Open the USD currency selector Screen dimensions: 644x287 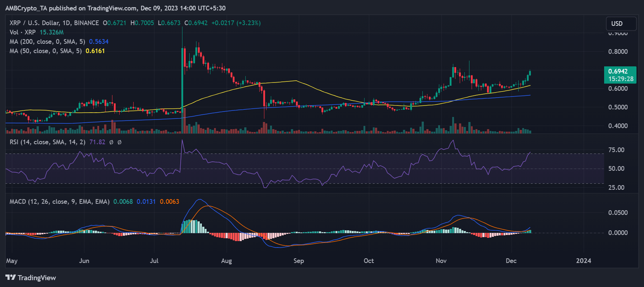621,24
